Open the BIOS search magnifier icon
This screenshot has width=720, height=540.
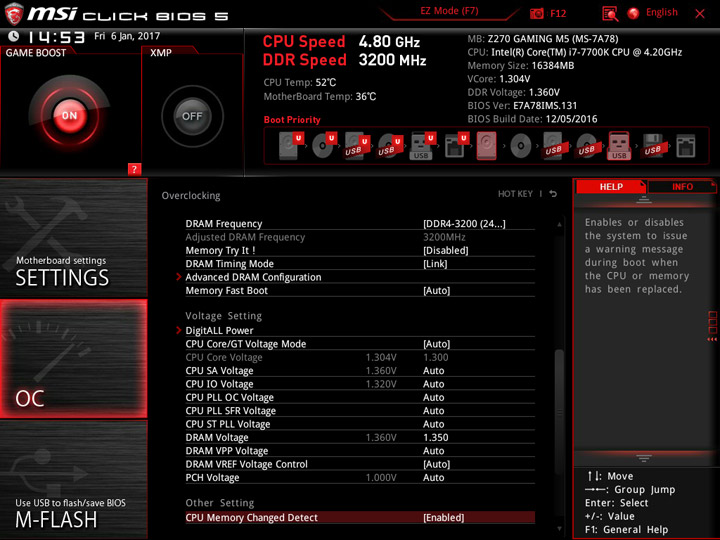(x=610, y=14)
